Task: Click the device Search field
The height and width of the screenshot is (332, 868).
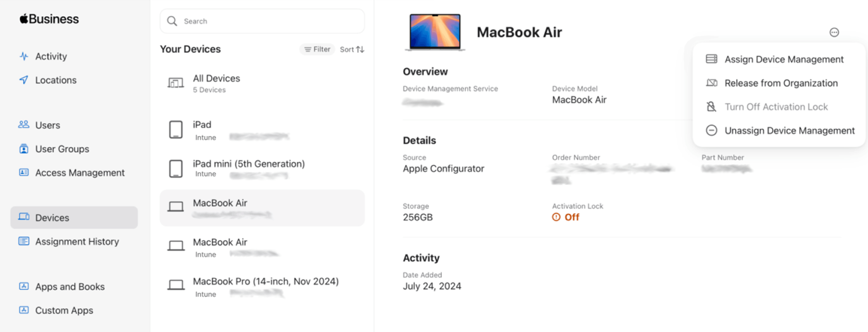Action: pyautogui.click(x=262, y=21)
